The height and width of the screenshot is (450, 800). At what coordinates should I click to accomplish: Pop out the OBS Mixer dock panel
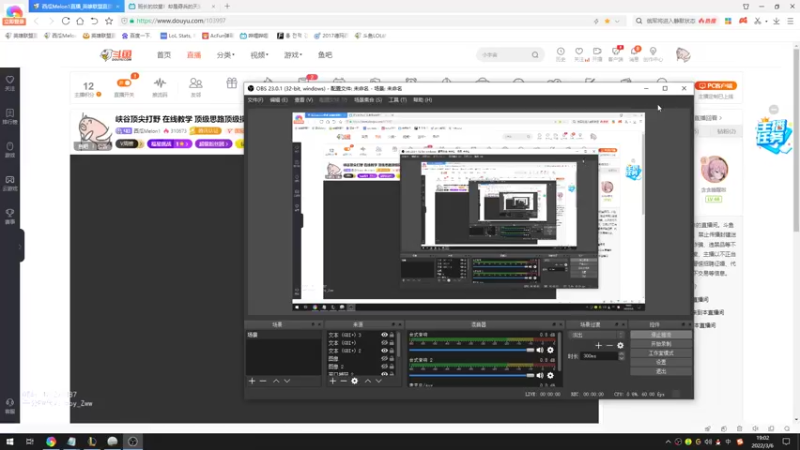point(554,324)
